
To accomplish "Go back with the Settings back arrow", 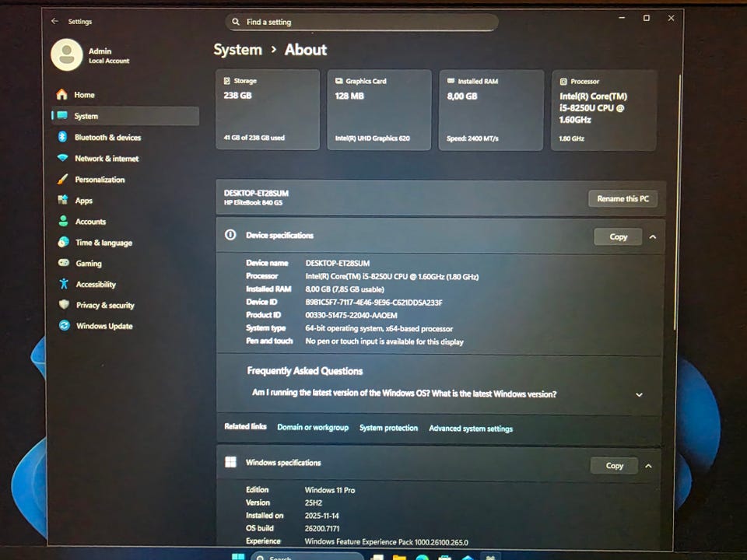I will 54,21.
